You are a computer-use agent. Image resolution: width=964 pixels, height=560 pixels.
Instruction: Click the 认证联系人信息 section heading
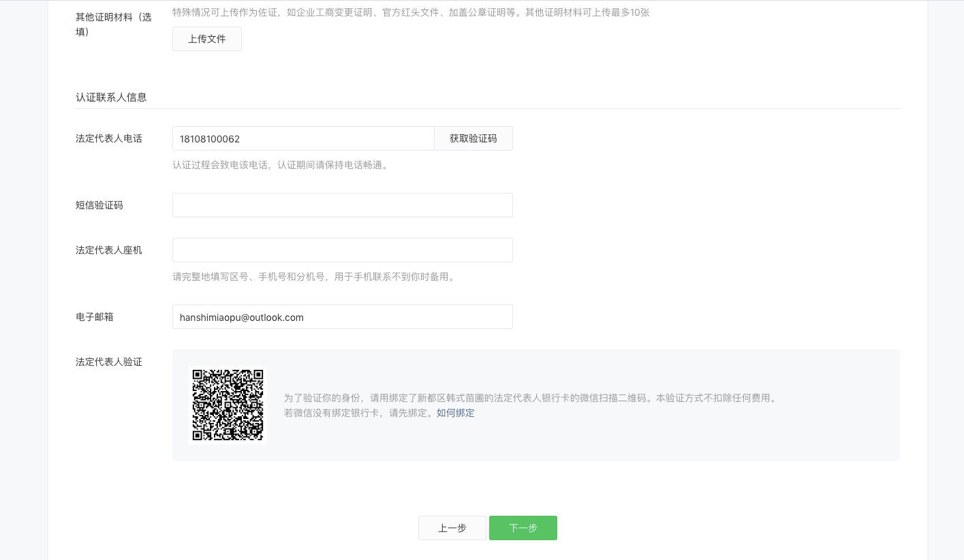pos(111,97)
